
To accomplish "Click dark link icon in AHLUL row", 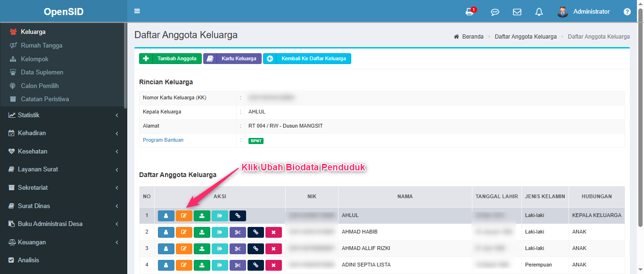I will pos(238,216).
